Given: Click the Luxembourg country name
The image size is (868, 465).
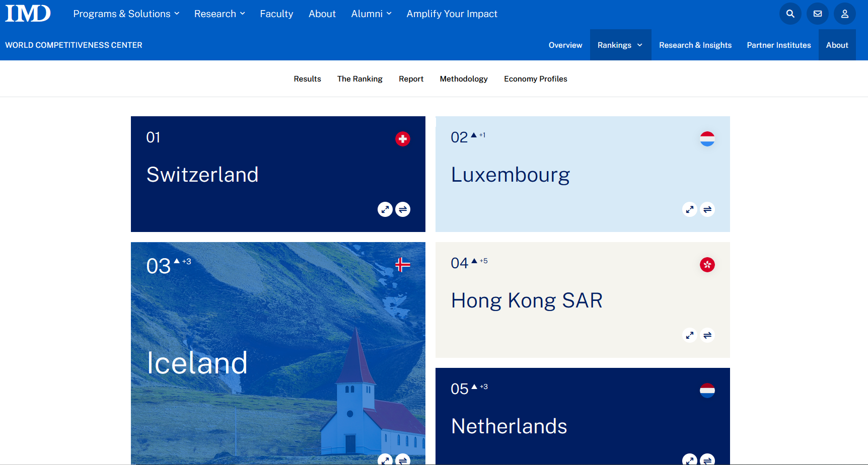Looking at the screenshot, I should [511, 175].
